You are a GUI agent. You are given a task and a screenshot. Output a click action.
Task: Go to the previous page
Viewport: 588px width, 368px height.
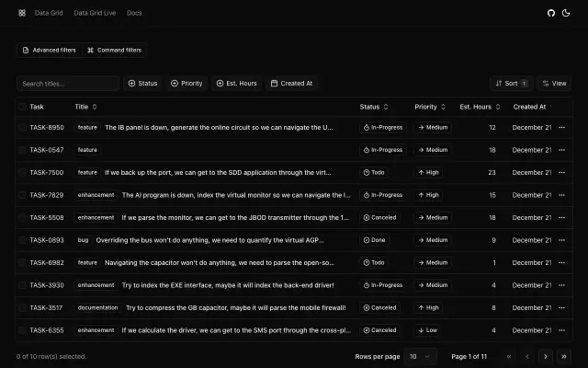(527, 357)
